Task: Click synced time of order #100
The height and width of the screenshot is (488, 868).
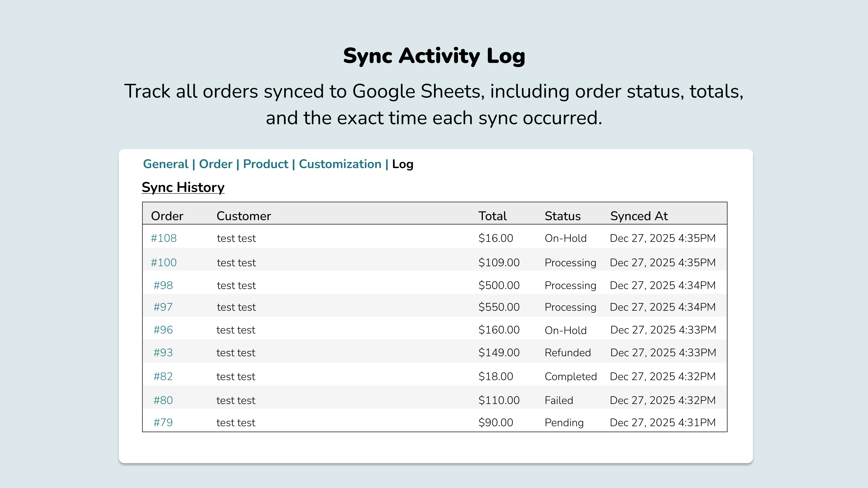Action: (x=663, y=262)
